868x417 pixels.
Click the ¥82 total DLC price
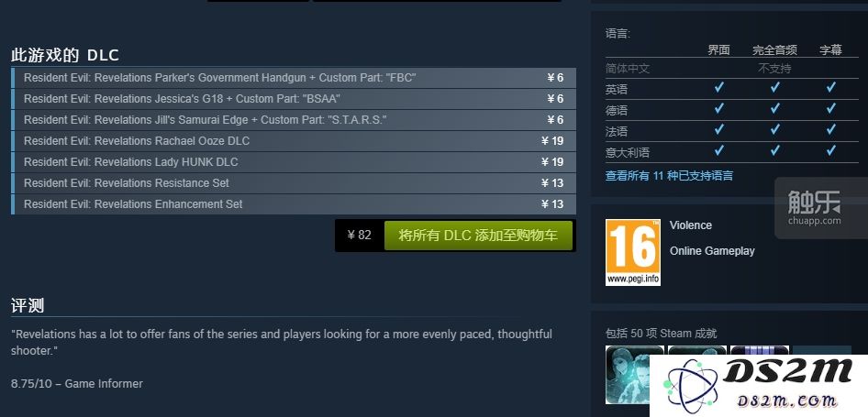(360, 235)
